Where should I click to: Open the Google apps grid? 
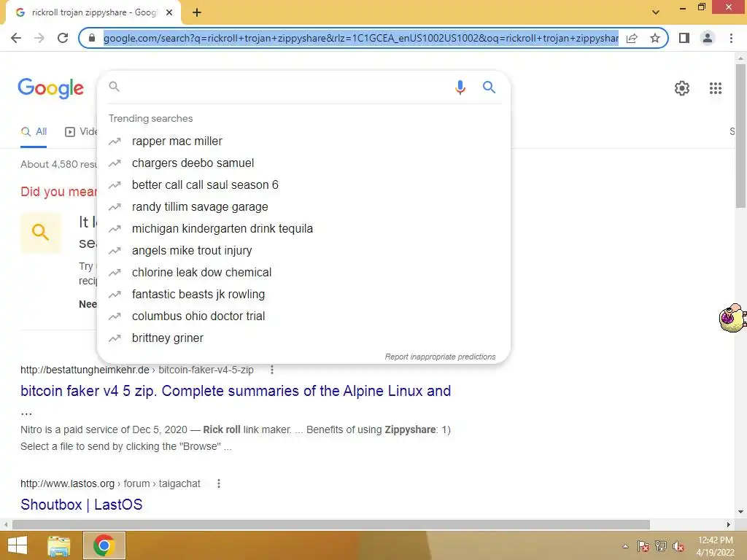pyautogui.click(x=715, y=88)
